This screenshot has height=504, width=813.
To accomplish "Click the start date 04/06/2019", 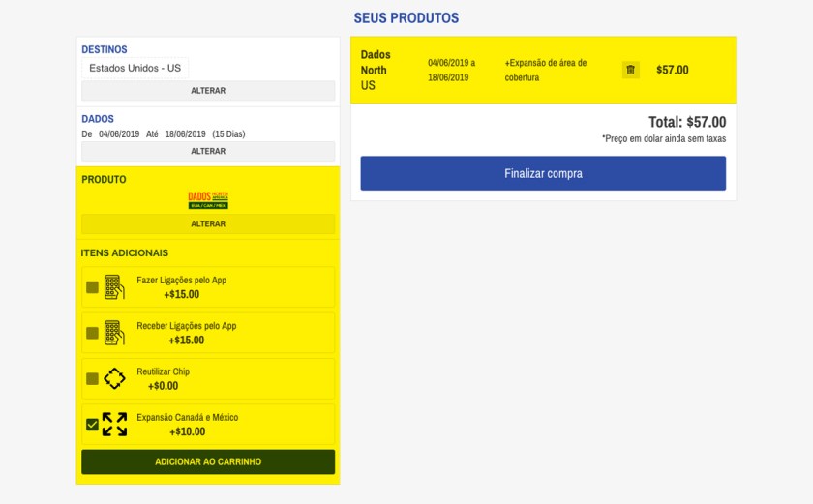I will point(119,134).
